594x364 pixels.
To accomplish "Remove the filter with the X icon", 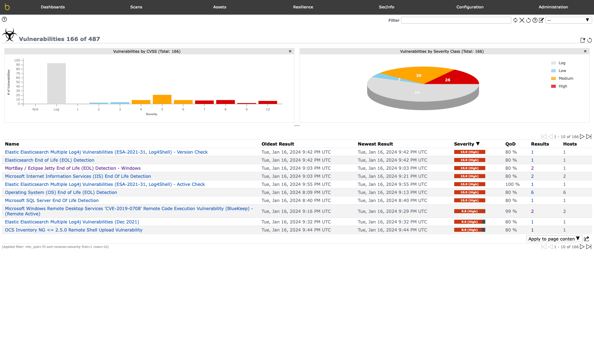I will (x=522, y=20).
